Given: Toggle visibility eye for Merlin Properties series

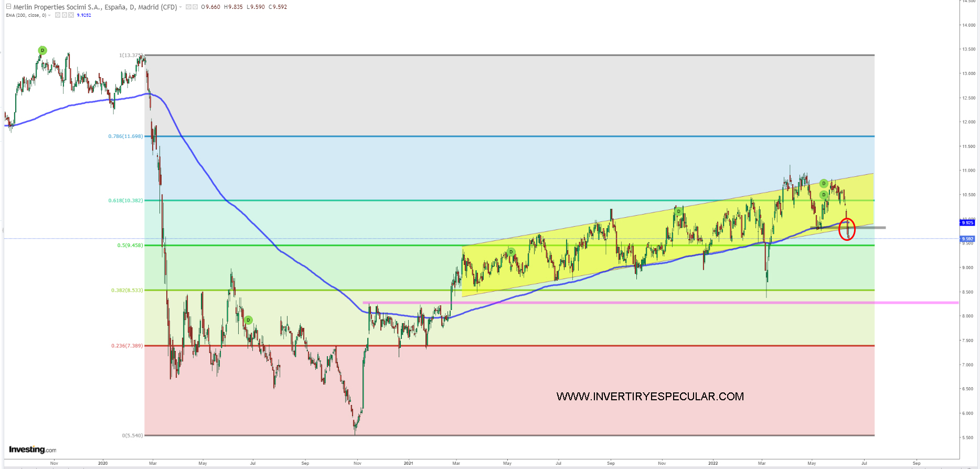Looking at the screenshot, I should pyautogui.click(x=188, y=7).
